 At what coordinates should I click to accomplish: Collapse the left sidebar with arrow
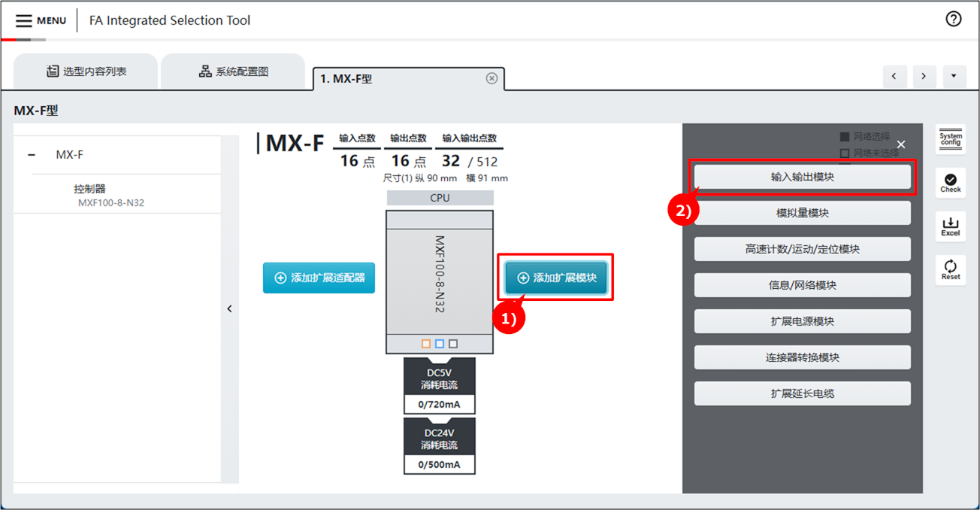coord(230,308)
